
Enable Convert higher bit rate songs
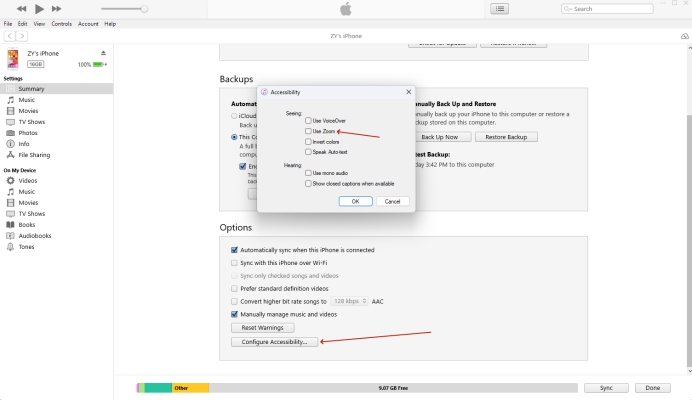pyautogui.click(x=234, y=302)
